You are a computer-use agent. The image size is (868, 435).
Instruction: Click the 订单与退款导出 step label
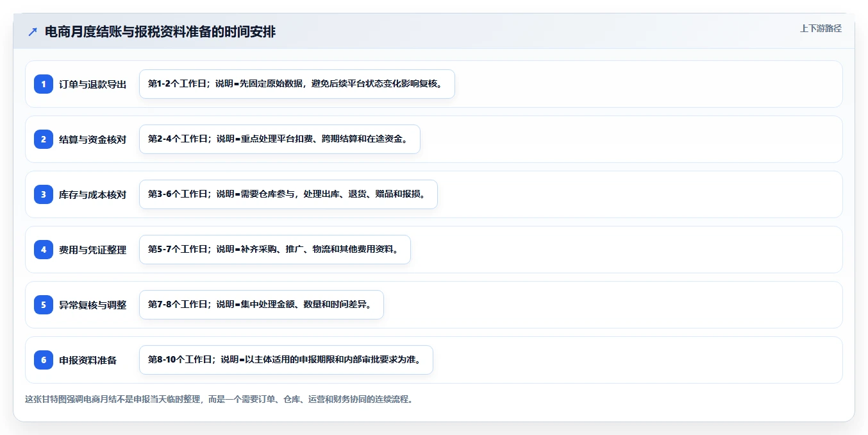pyautogui.click(x=93, y=84)
